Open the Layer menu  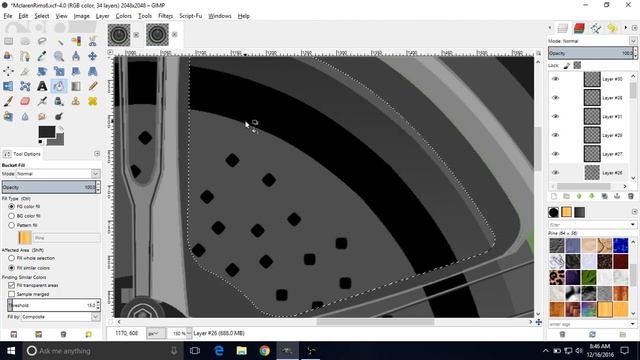(x=102, y=16)
